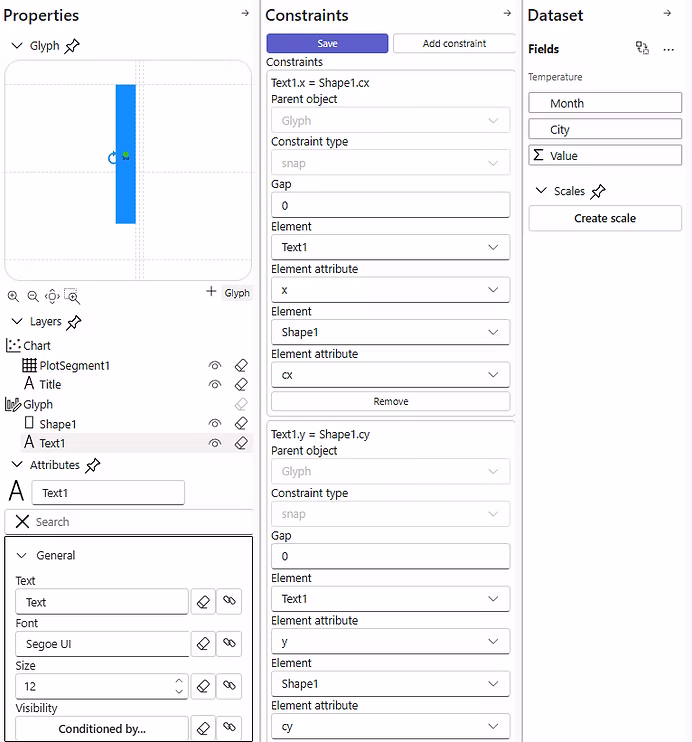Bind data to the Visibility attribute
Image resolution: width=692 pixels, height=742 pixels.
tap(229, 728)
